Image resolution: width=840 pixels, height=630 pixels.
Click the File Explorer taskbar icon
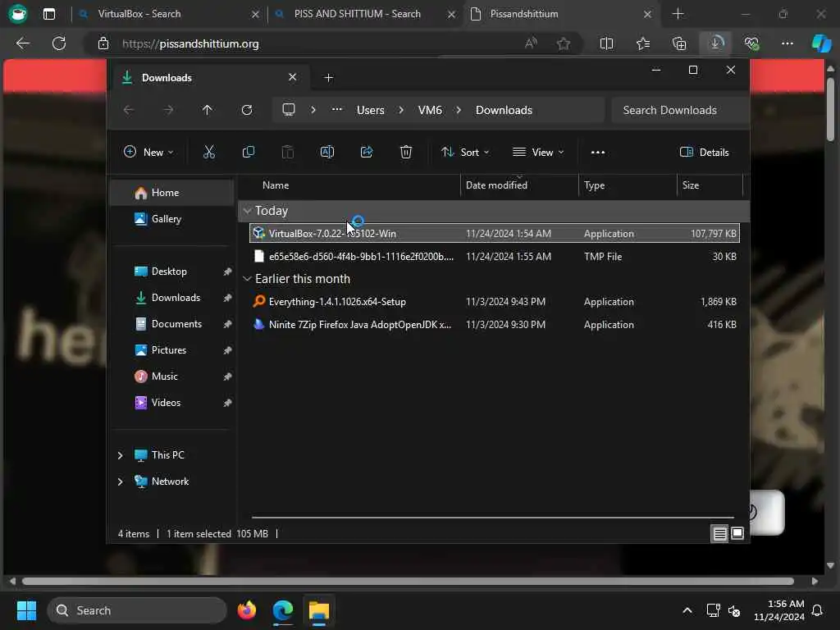click(319, 610)
